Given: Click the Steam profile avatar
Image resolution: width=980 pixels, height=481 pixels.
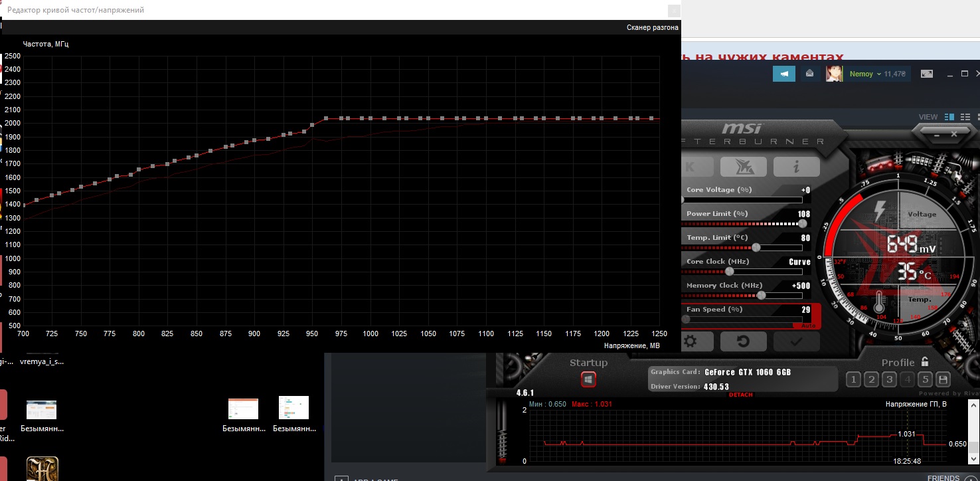Looking at the screenshot, I should click(x=834, y=74).
